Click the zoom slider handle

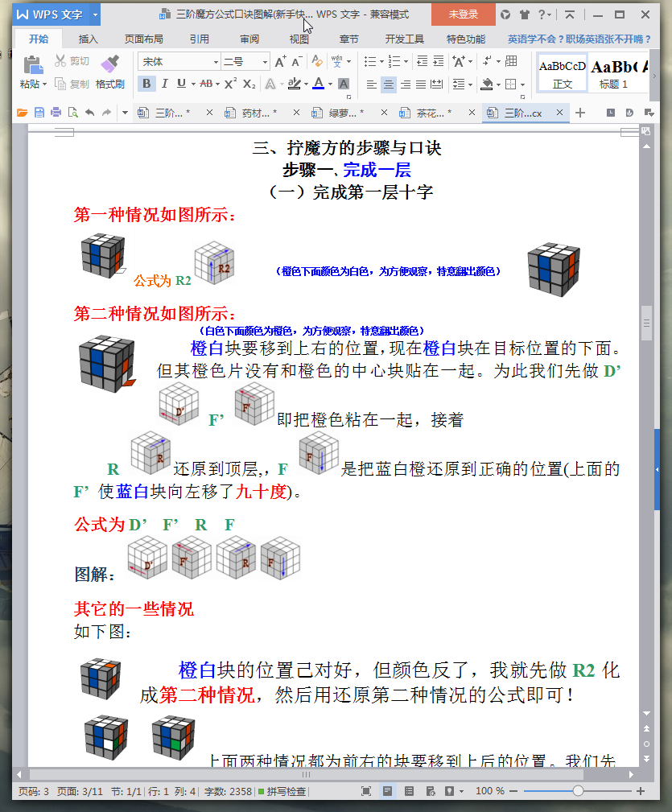[x=578, y=791]
